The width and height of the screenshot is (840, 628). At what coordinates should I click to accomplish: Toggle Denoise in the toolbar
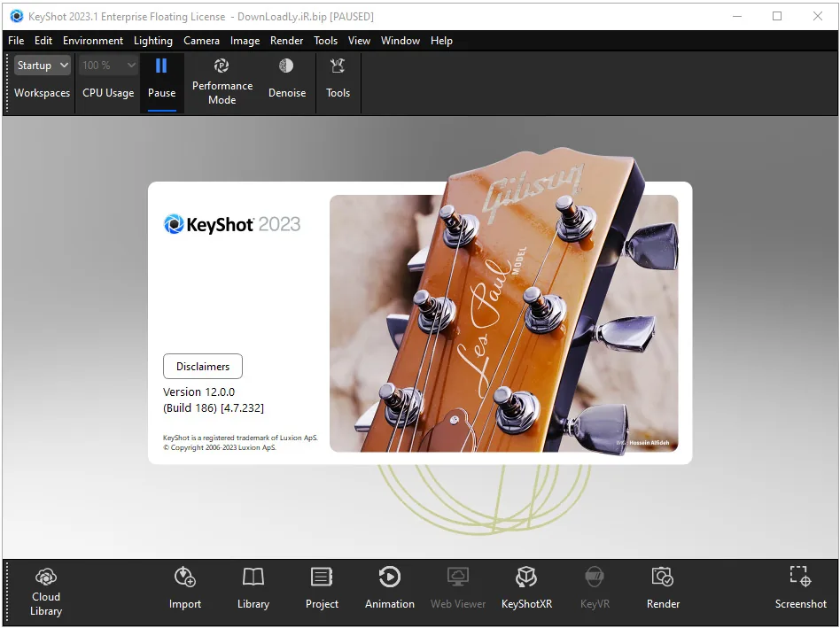click(x=286, y=78)
